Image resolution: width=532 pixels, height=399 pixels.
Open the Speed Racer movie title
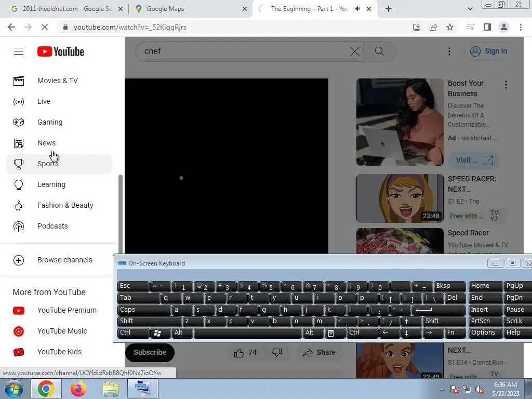coord(468,233)
